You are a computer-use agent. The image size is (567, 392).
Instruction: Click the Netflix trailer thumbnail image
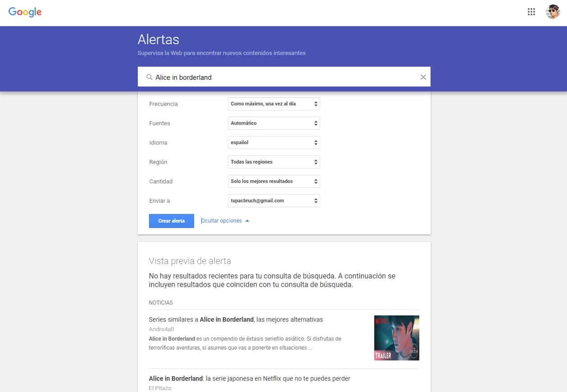[396, 337]
